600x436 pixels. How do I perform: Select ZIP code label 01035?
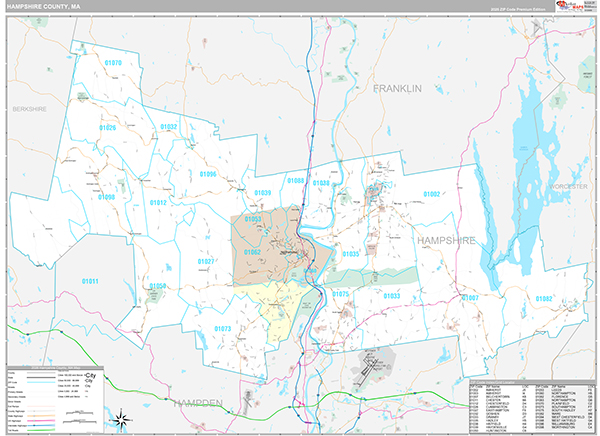point(351,254)
